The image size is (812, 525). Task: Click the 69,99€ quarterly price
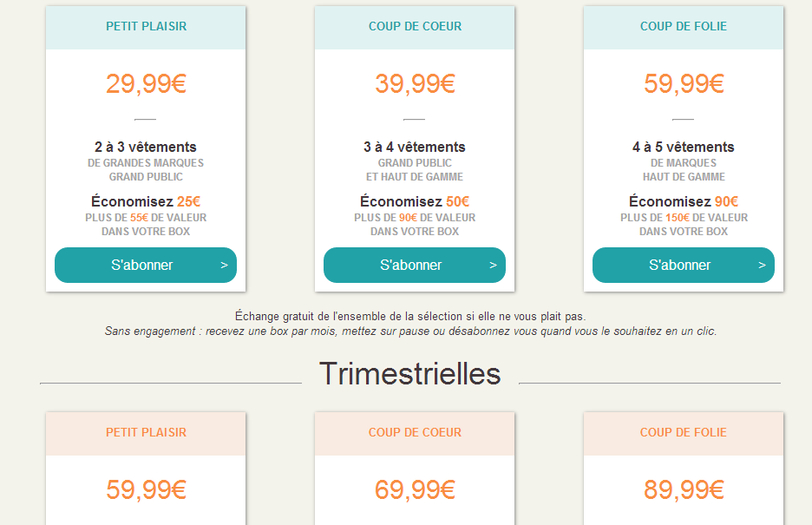(415, 490)
